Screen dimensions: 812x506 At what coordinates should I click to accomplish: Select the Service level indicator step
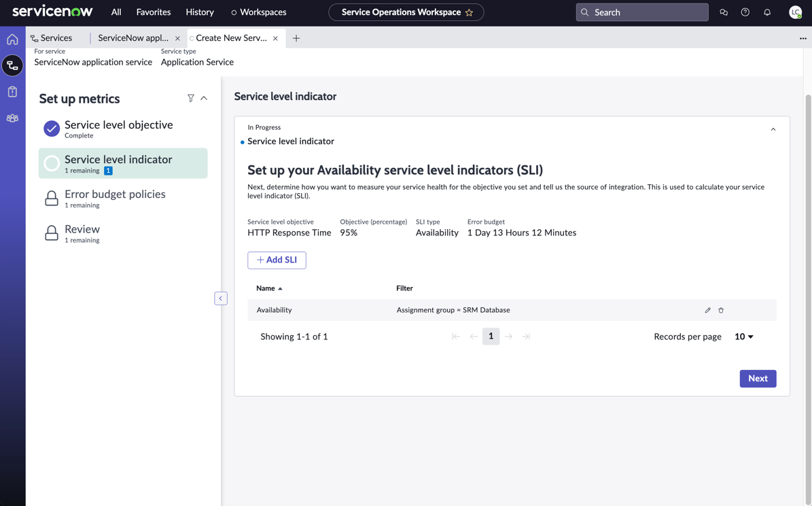pos(123,163)
